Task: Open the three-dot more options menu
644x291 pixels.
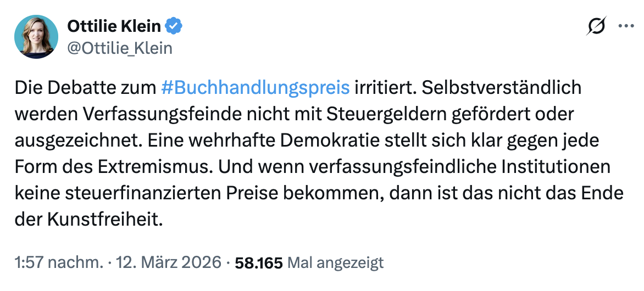Action: click(626, 26)
